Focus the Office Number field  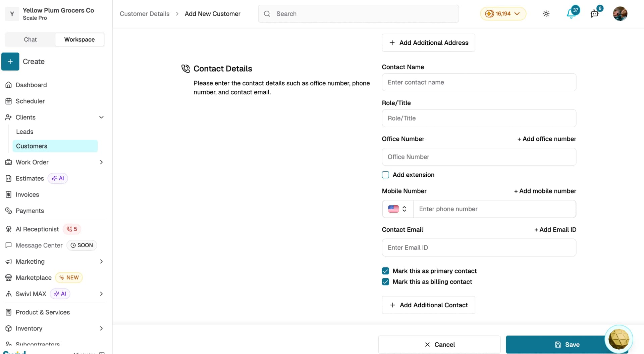pyautogui.click(x=479, y=157)
